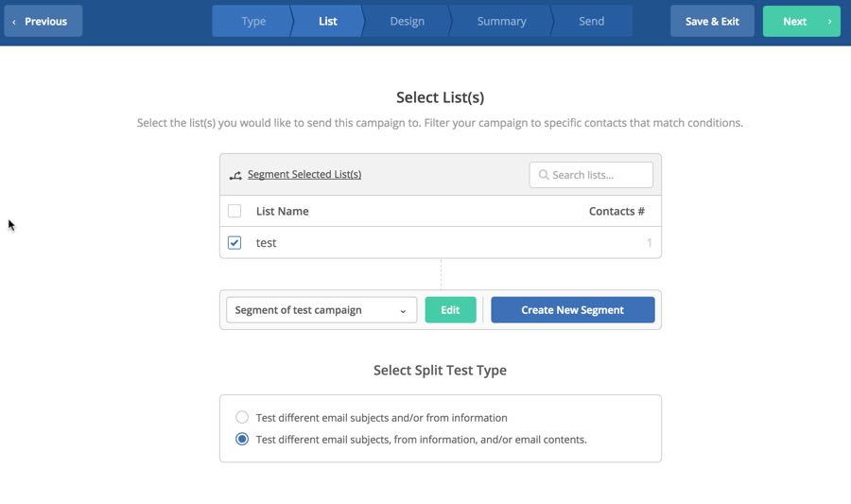Focus the Search lists input field
This screenshot has height=504, width=851.
[x=599, y=175]
